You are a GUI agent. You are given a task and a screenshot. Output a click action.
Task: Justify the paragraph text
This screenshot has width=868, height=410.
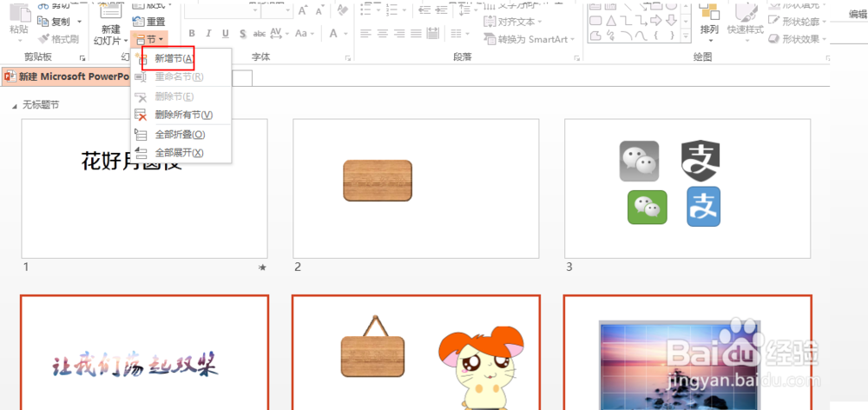[417, 33]
